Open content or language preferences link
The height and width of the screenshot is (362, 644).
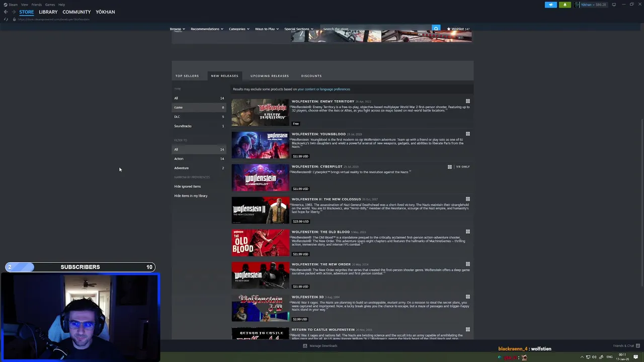pyautogui.click(x=324, y=89)
